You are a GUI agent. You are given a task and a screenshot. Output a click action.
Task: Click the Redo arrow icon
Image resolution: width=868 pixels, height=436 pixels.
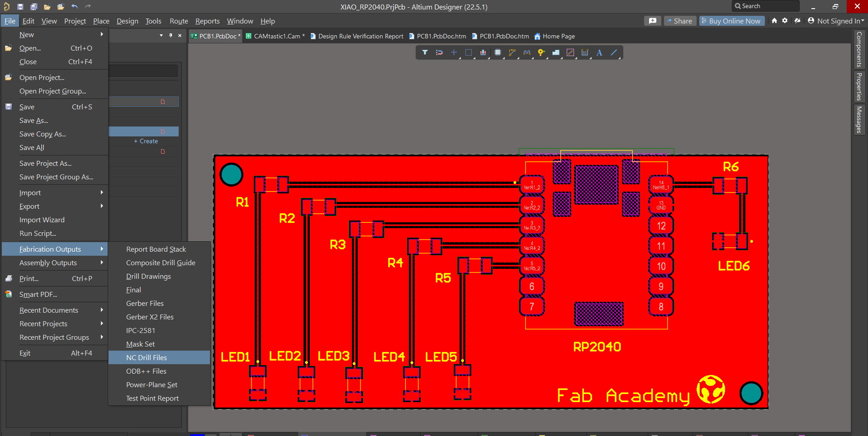(88, 7)
